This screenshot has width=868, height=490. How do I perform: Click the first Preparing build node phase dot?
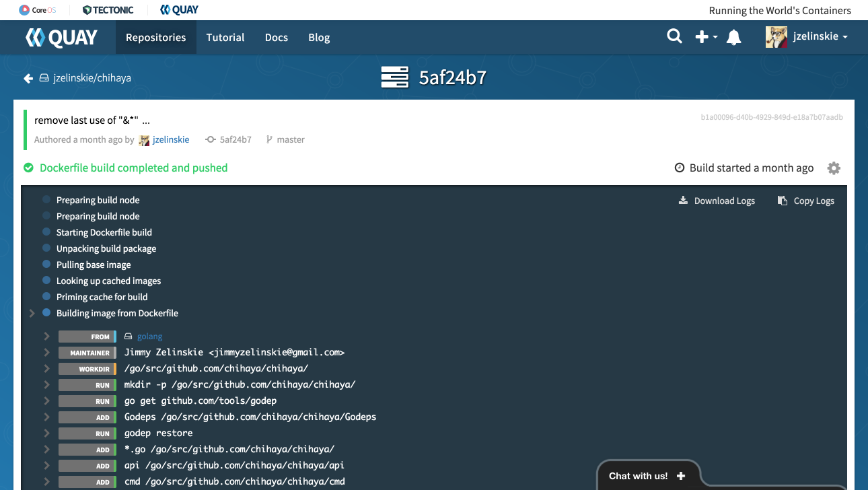pos(46,200)
